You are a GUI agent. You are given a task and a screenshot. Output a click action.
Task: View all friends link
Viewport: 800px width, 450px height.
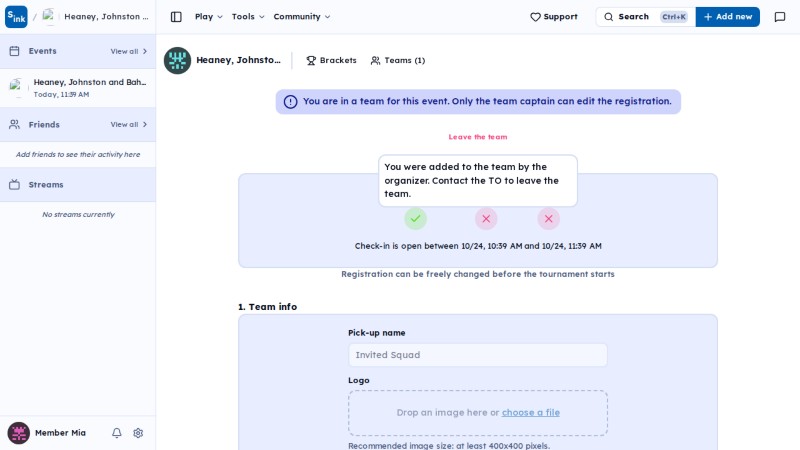tap(129, 124)
